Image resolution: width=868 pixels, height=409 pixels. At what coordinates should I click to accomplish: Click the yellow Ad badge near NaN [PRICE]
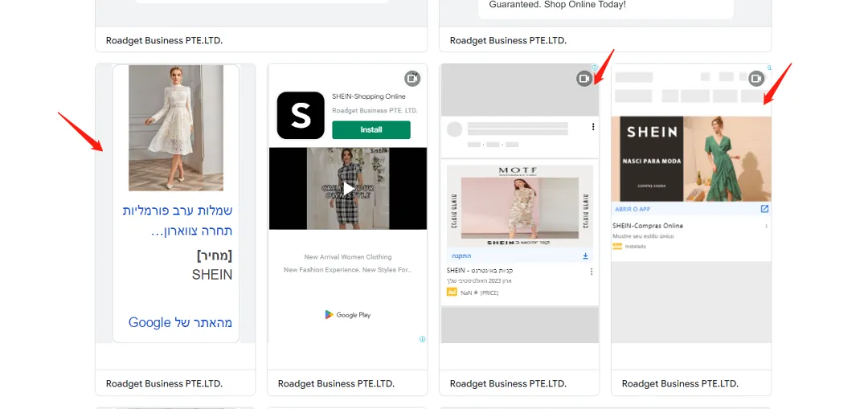pyautogui.click(x=452, y=292)
